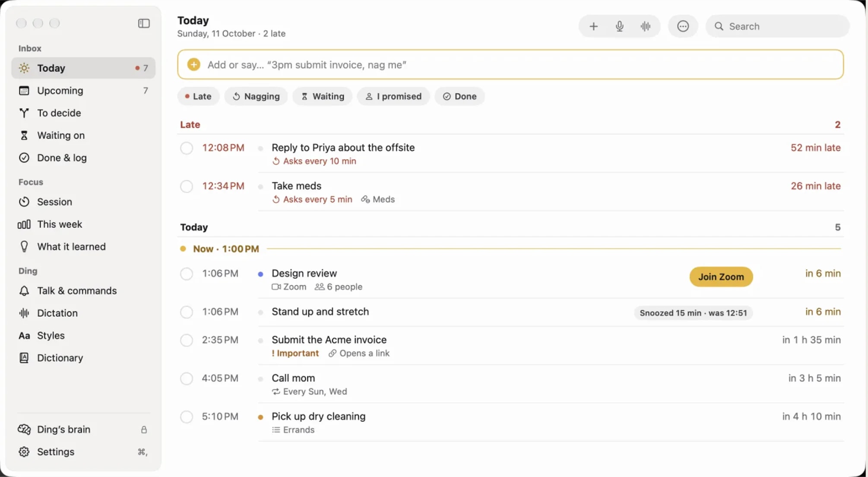Check off the Take meds task
Image resolution: width=868 pixels, height=477 pixels.
click(187, 187)
